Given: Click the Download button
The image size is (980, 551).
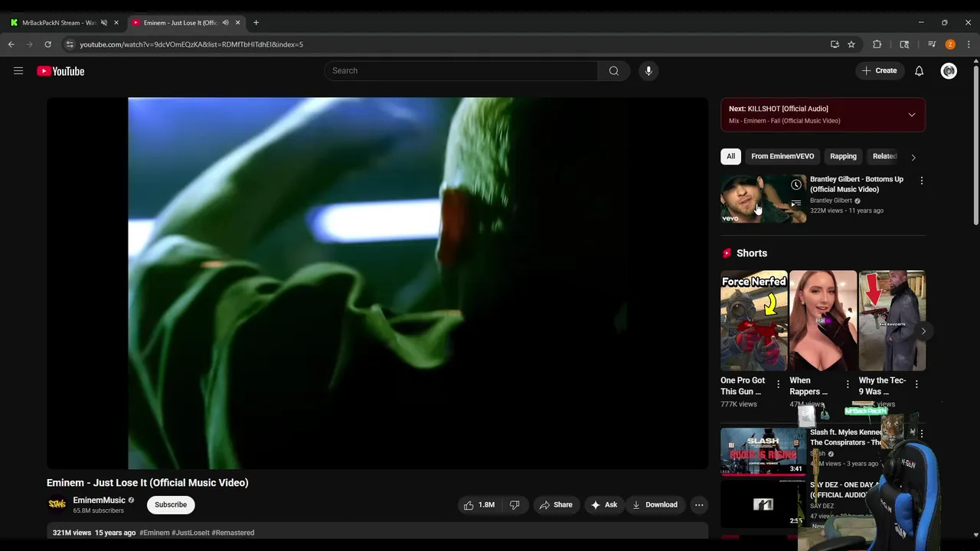Looking at the screenshot, I should tap(655, 505).
